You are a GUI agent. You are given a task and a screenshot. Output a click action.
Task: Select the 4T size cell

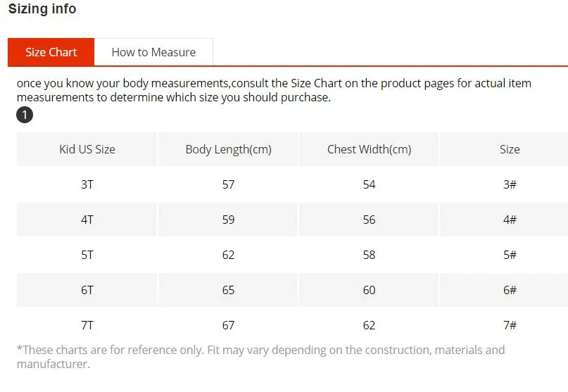coord(87,220)
